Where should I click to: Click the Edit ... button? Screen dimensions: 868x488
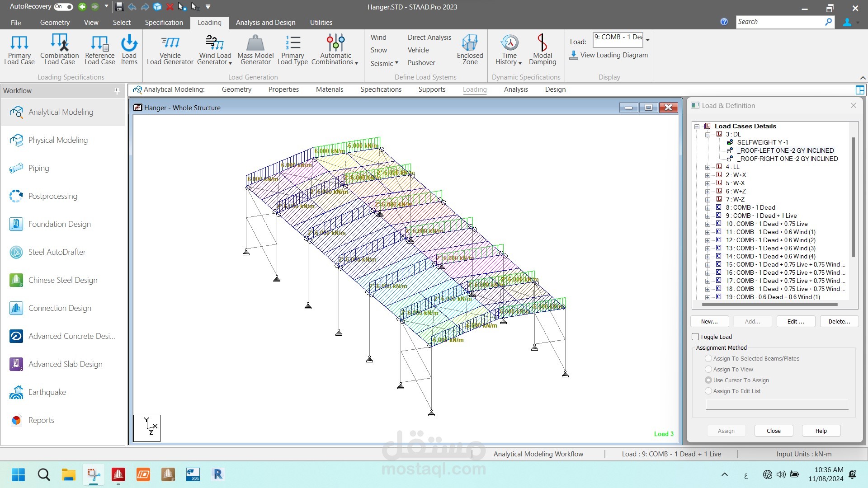point(796,321)
